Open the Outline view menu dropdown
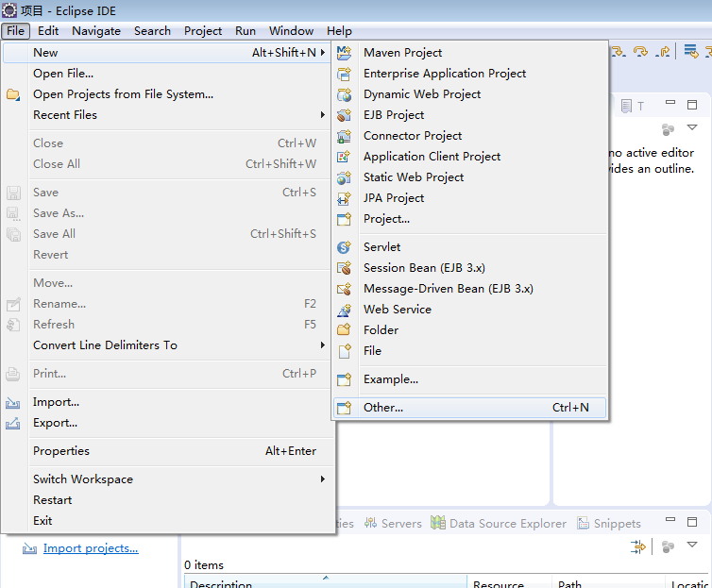Image resolution: width=712 pixels, height=588 pixels. pos(692,127)
